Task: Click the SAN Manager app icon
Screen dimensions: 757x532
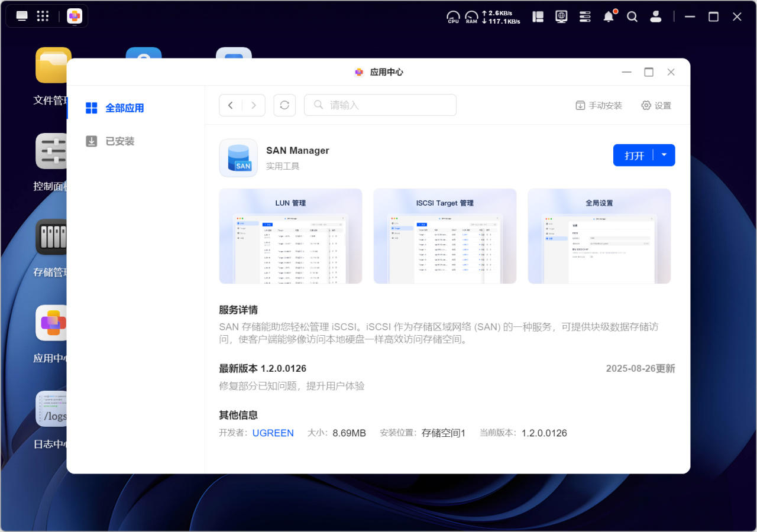Action: (x=238, y=158)
